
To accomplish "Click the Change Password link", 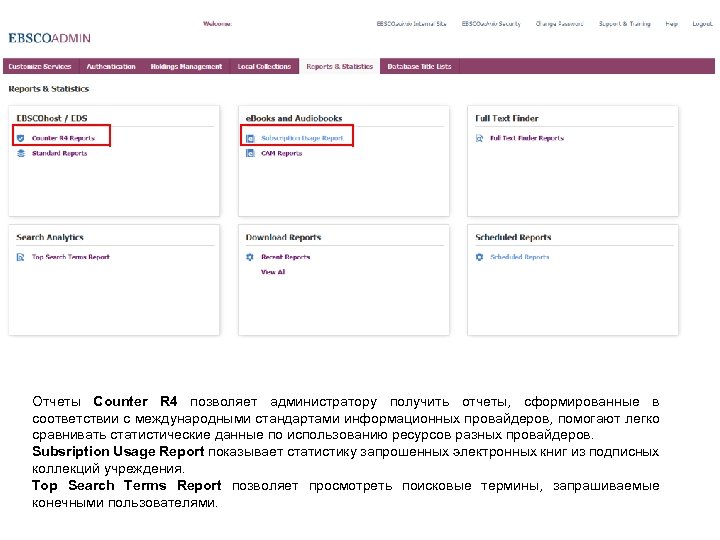I will click(x=559, y=23).
